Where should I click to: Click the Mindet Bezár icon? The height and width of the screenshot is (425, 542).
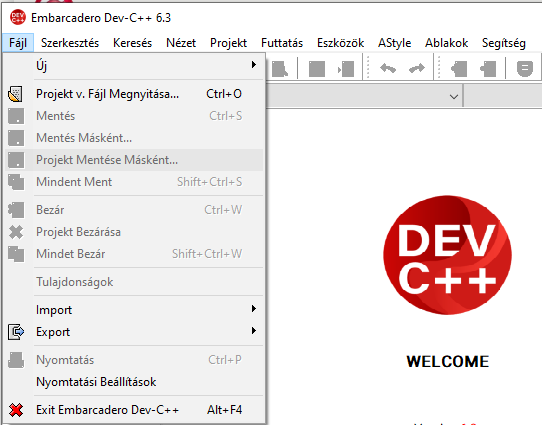pos(16,254)
